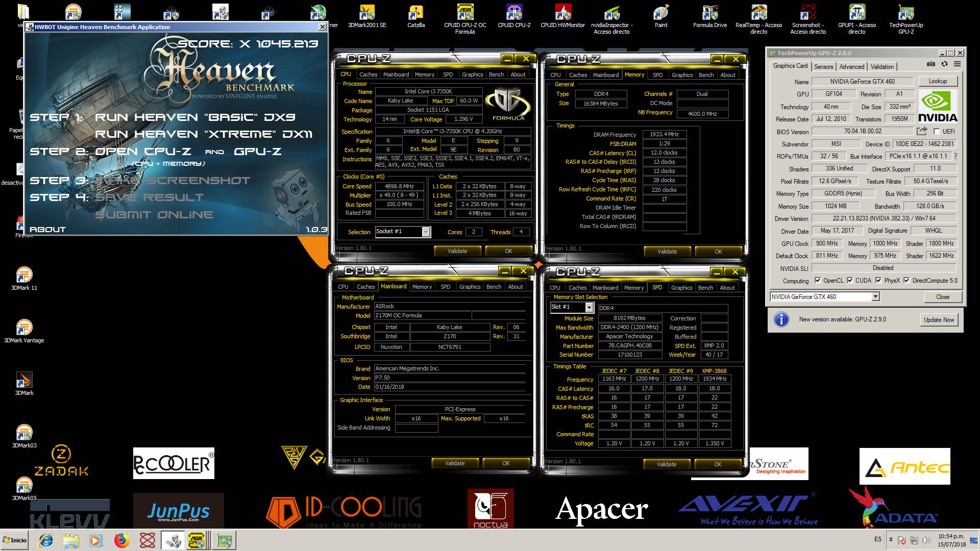Toggle CUDA checkbox in GPU-Z

click(850, 280)
